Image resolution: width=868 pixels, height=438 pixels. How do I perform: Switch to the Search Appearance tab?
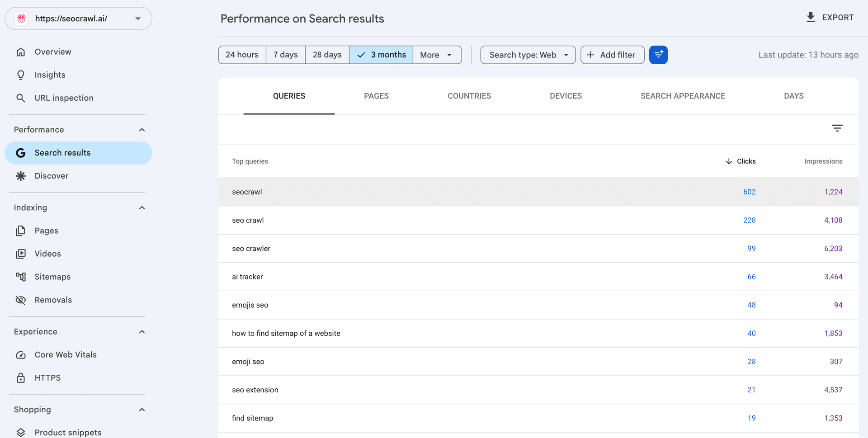(x=683, y=96)
